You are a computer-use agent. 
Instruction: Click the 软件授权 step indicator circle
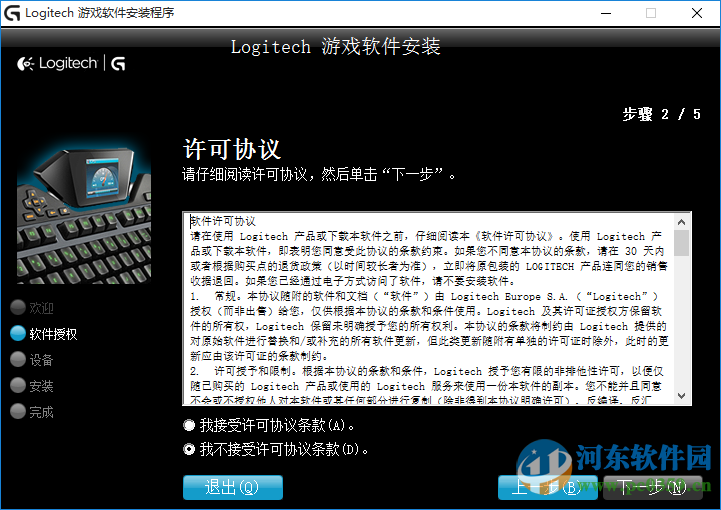(x=18, y=333)
